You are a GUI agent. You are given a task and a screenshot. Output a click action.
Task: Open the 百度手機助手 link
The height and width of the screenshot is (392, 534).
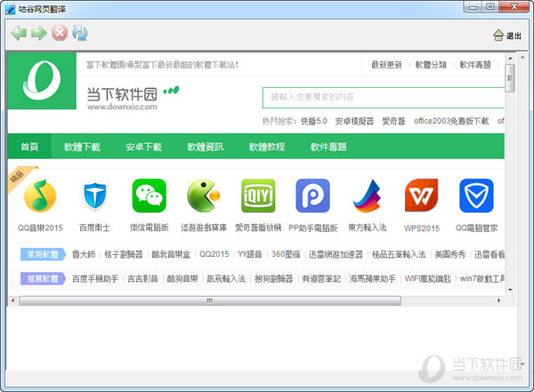point(95,279)
